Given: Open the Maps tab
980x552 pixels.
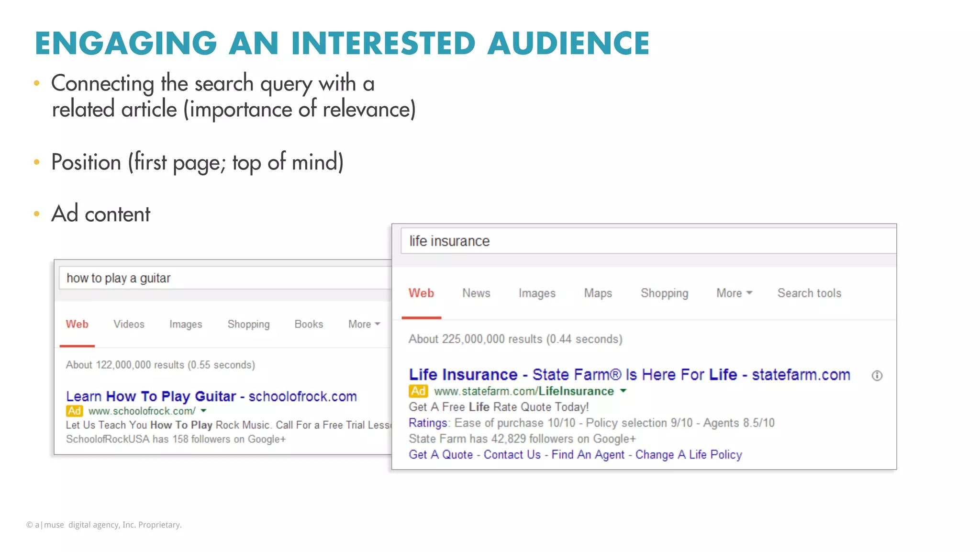Looking at the screenshot, I should pyautogui.click(x=598, y=293).
